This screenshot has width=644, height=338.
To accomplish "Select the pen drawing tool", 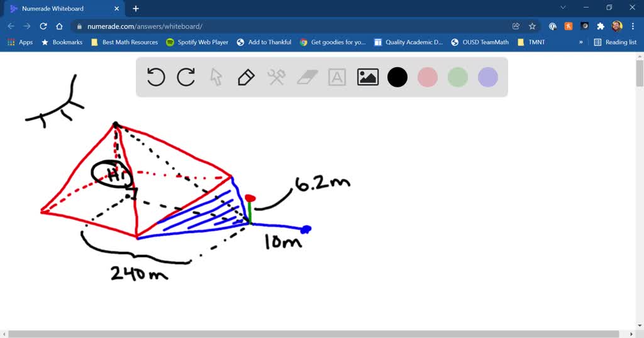I will [246, 77].
